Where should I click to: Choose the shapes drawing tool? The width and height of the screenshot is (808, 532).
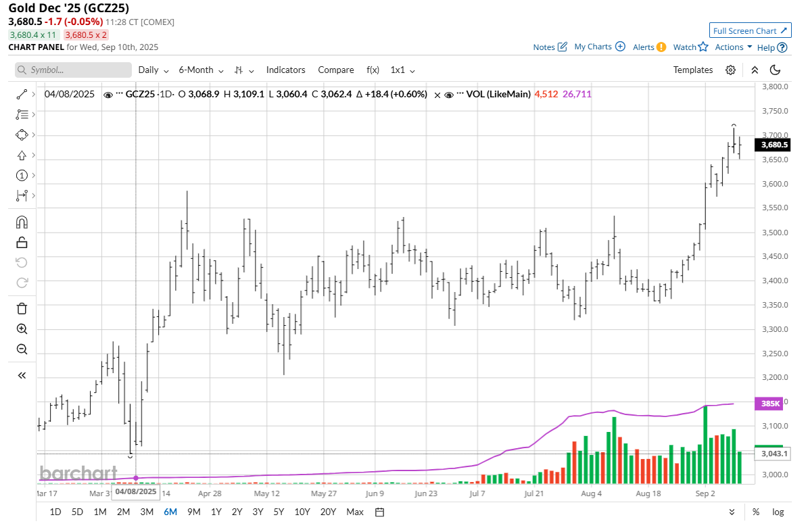click(22, 135)
